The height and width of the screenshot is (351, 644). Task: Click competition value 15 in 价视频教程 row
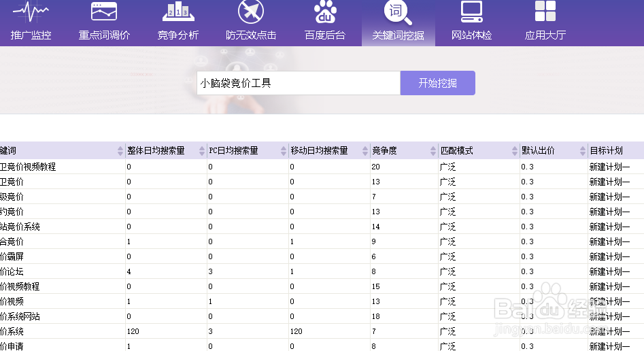coord(375,286)
